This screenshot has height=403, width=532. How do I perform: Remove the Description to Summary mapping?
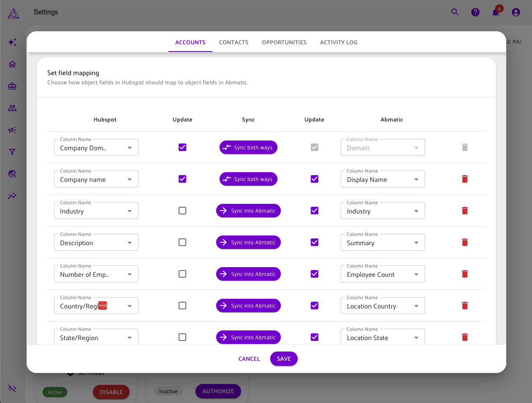point(464,242)
